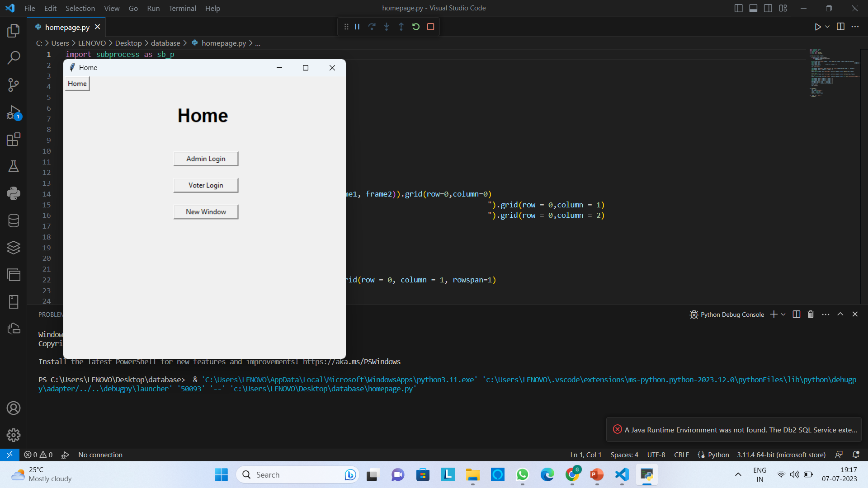The width and height of the screenshot is (868, 488).
Task: Toggle the bottom panel layout
Action: [753, 8]
